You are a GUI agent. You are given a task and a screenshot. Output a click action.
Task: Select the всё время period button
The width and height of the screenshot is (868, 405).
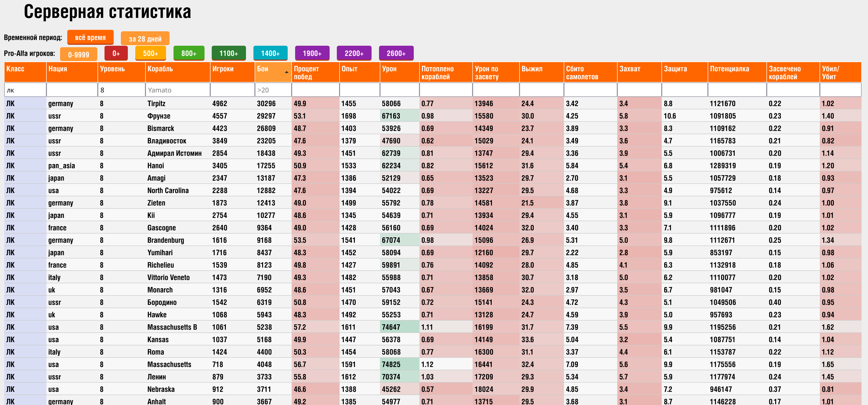[x=90, y=38]
